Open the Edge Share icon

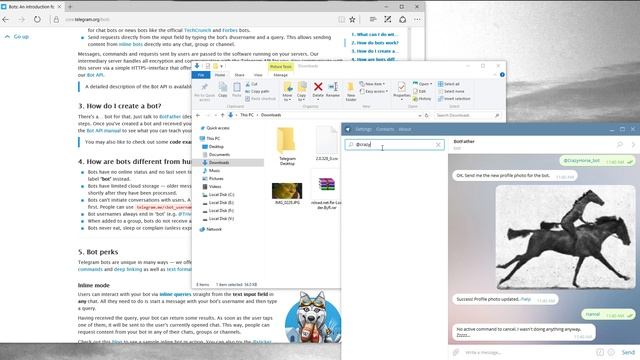tap(402, 19)
